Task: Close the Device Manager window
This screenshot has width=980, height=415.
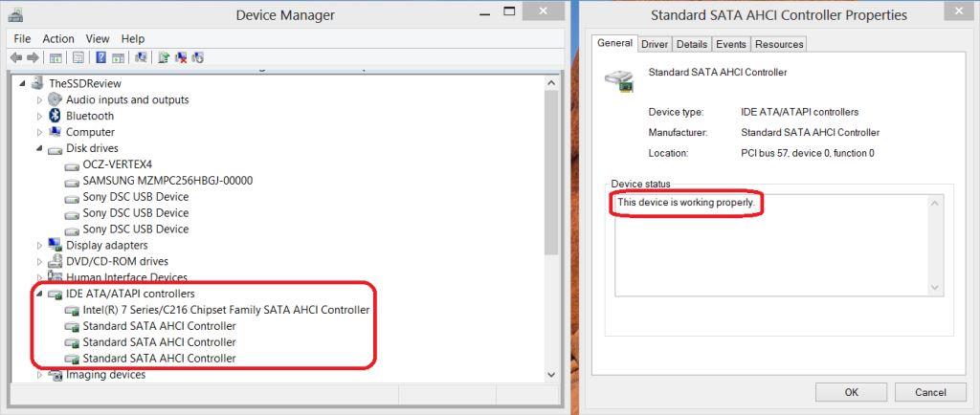Action: pos(544,11)
